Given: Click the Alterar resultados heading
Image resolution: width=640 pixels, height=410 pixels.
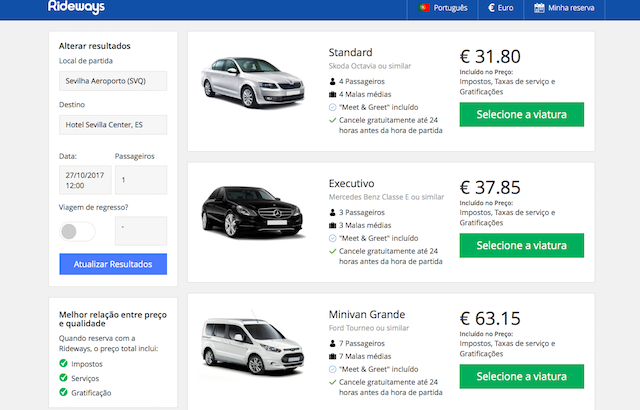Looking at the screenshot, I should point(95,46).
